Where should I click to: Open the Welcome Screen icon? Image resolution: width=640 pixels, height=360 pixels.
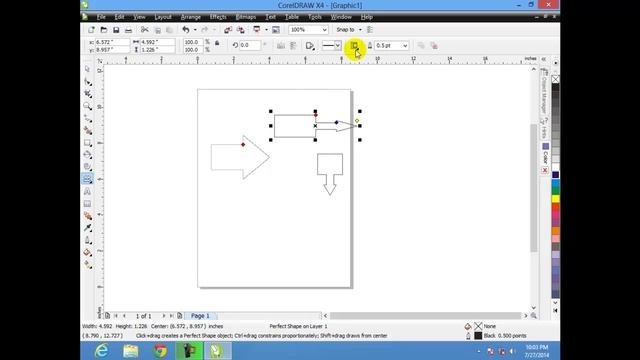[x=276, y=30]
